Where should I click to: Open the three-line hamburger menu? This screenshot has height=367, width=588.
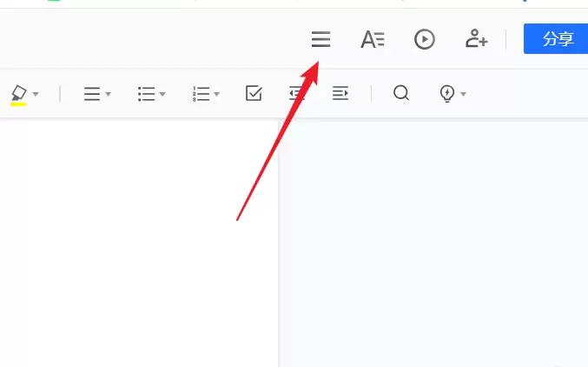pyautogui.click(x=320, y=39)
